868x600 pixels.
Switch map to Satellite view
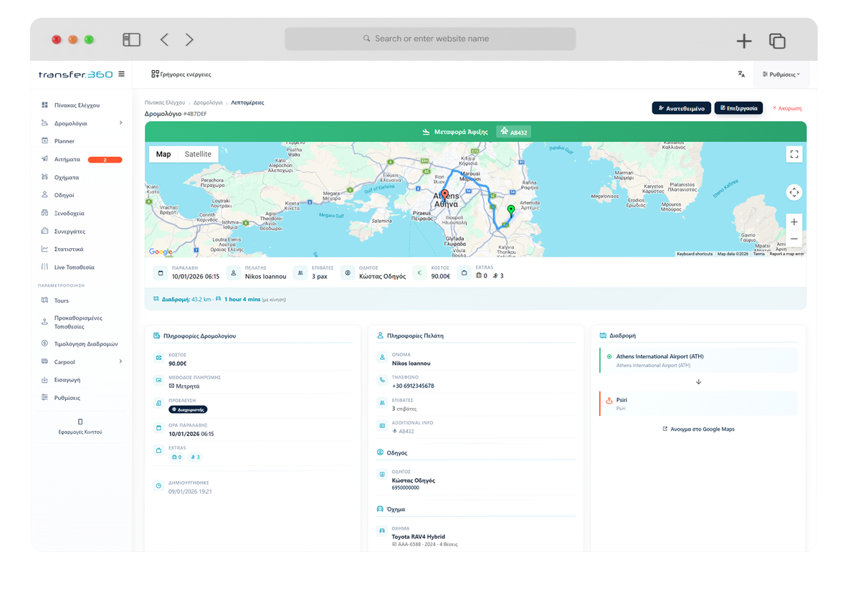pyautogui.click(x=198, y=154)
